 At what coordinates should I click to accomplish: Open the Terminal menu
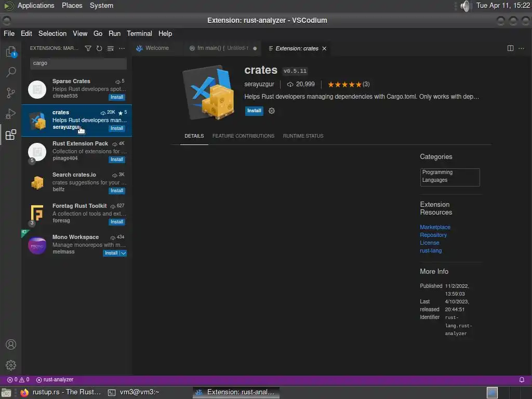coord(139,34)
